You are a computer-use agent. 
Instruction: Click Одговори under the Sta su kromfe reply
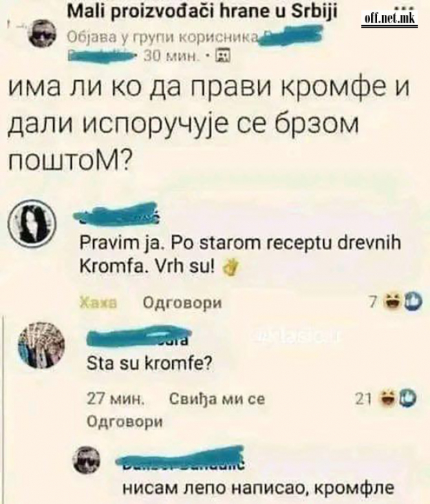tap(125, 422)
